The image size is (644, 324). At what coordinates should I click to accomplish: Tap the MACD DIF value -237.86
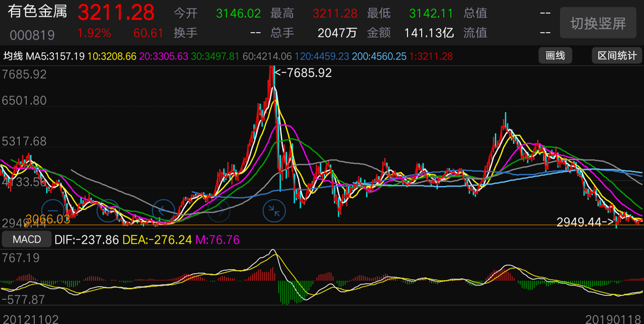pos(87,239)
